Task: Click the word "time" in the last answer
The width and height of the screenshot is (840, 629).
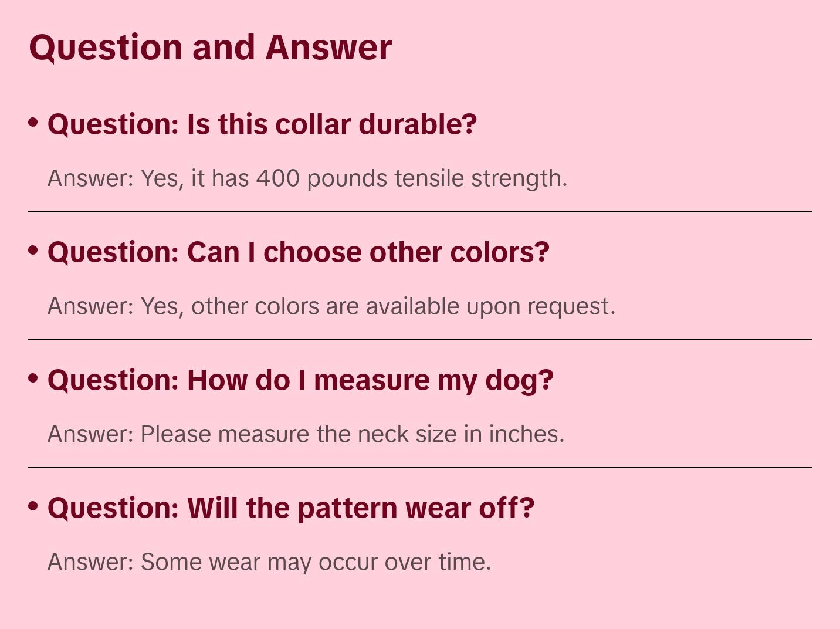Action: click(x=465, y=562)
